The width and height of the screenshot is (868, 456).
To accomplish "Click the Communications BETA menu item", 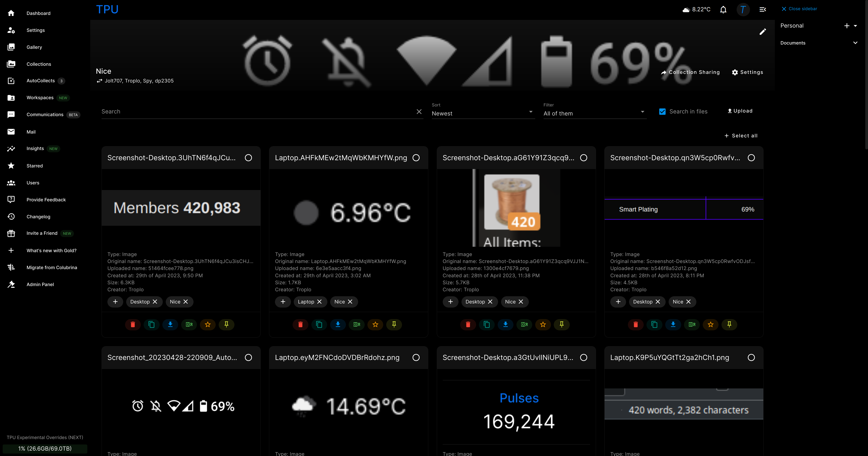I will pyautogui.click(x=45, y=114).
